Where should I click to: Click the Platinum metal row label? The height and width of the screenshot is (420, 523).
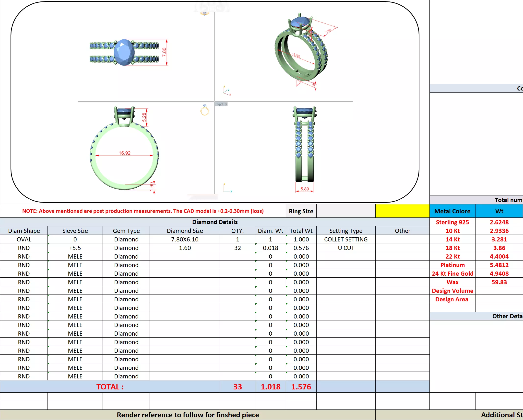[452, 265]
